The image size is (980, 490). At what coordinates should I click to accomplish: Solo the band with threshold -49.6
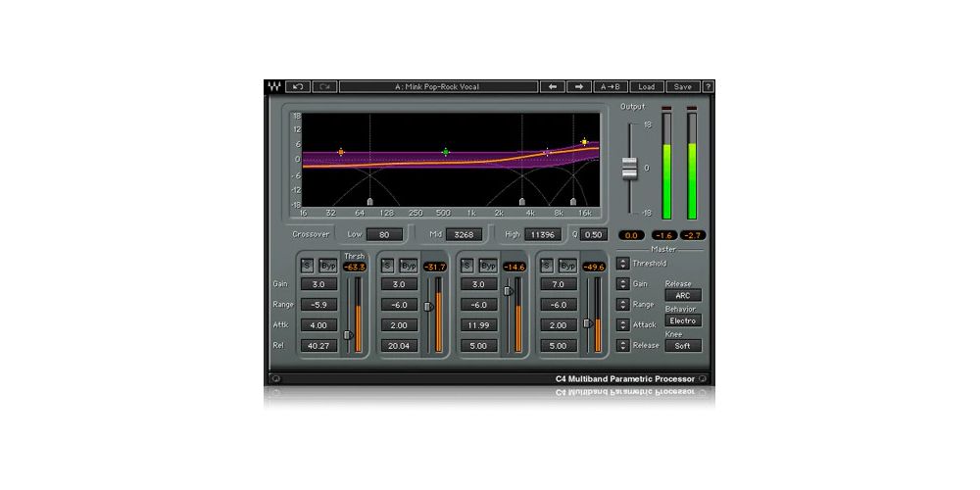pos(547,266)
